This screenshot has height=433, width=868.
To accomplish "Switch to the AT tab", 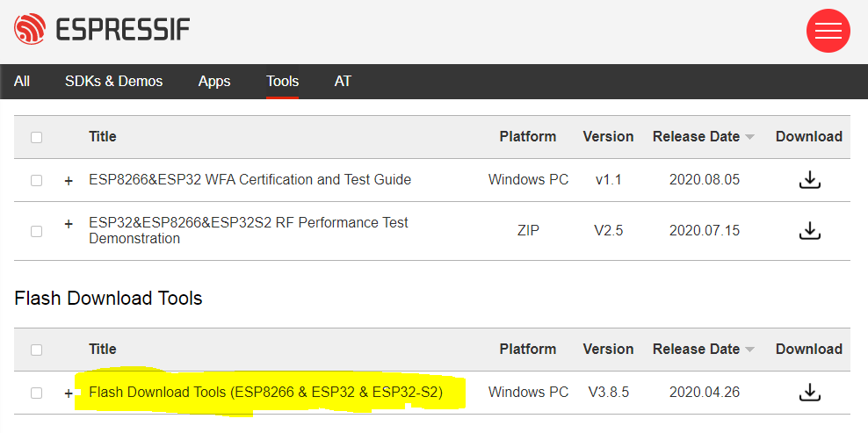I will 343,82.
